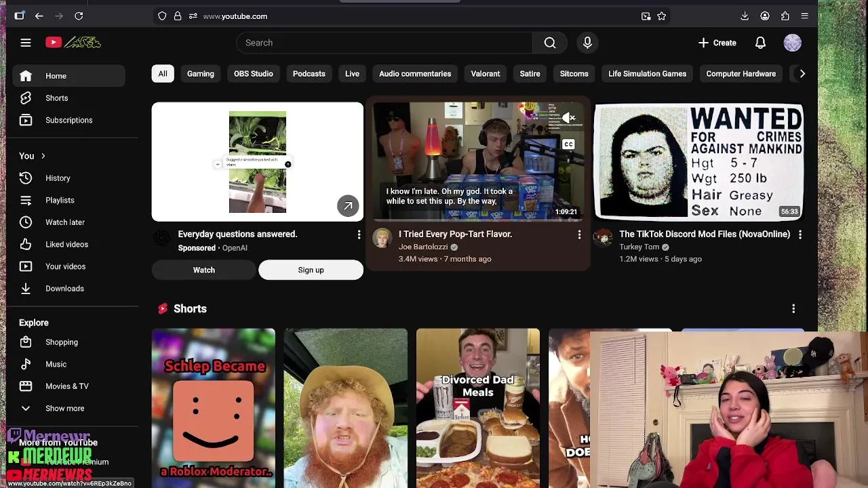Reload the page in the browser
The height and width of the screenshot is (488, 868).
(x=79, y=16)
